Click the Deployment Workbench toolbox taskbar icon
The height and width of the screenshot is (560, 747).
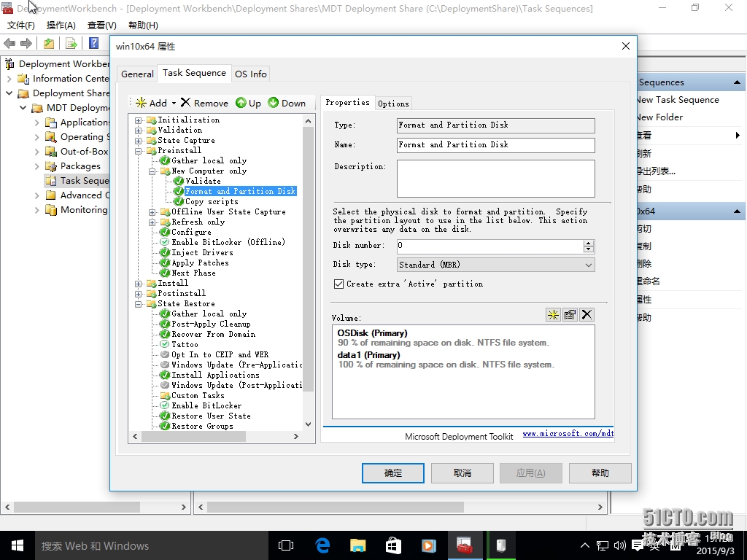point(464,545)
